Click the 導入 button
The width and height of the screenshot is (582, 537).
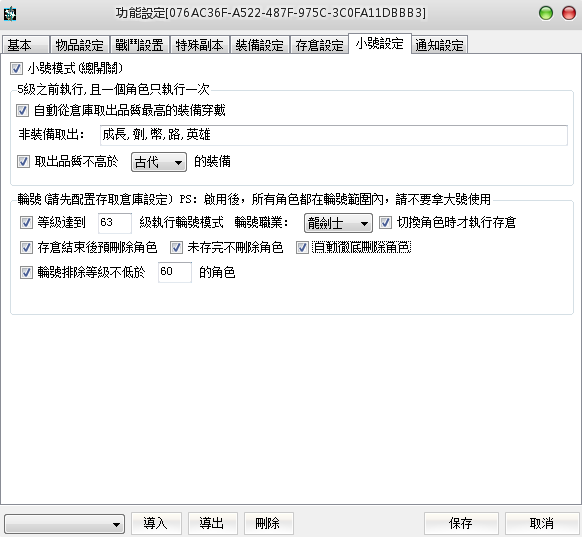point(156,523)
